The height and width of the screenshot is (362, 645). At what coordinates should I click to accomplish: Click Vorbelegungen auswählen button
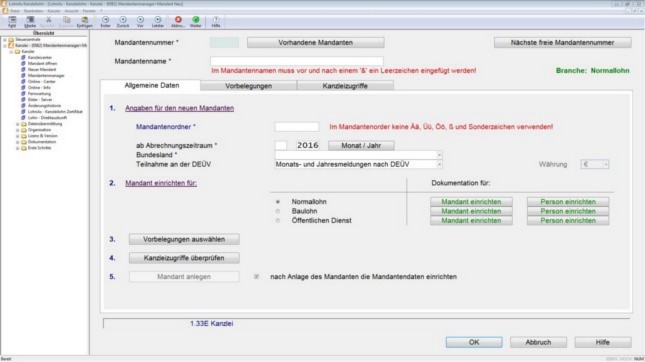(184, 239)
